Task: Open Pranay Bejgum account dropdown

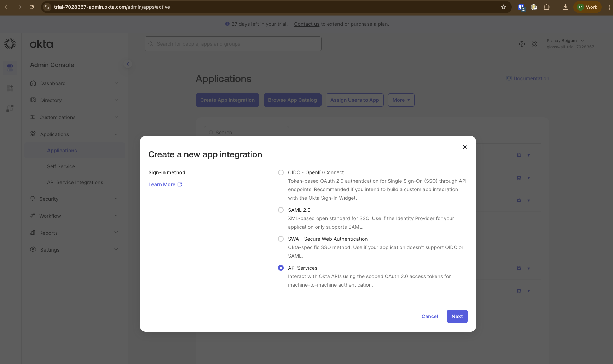Action: (570, 43)
